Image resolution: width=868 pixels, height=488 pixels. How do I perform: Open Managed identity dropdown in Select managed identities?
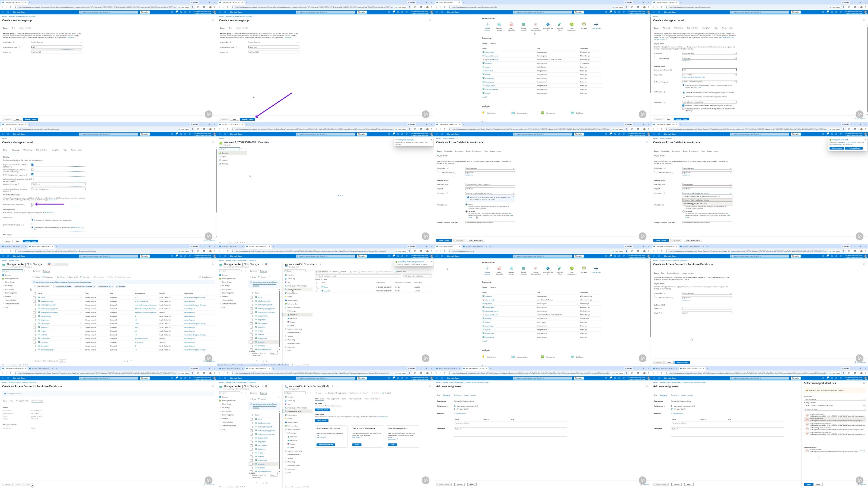[835, 406]
